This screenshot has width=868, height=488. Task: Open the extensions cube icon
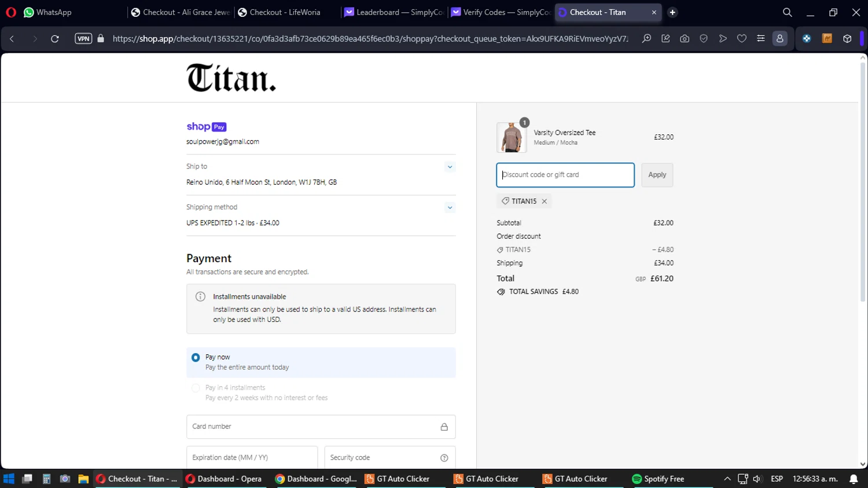[847, 39]
